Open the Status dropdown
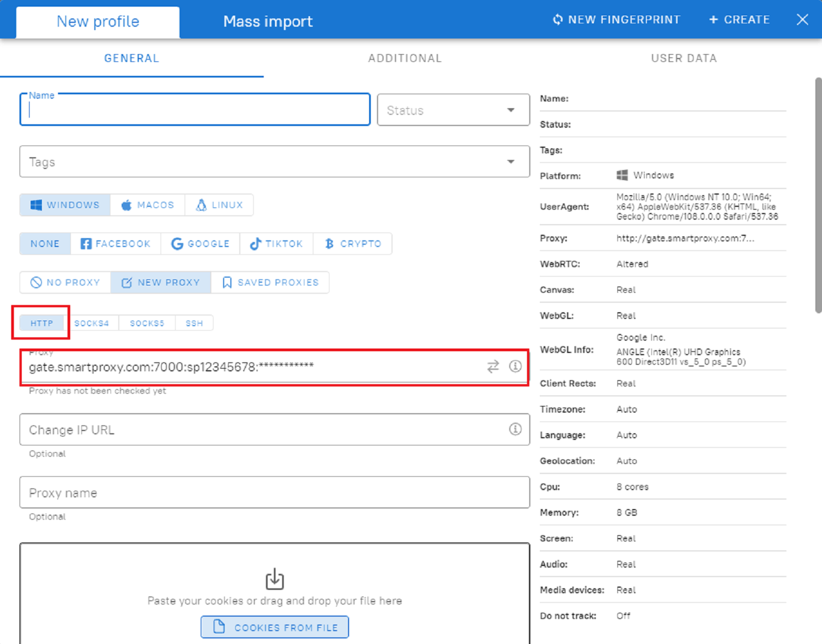This screenshot has height=644, width=822. (453, 110)
